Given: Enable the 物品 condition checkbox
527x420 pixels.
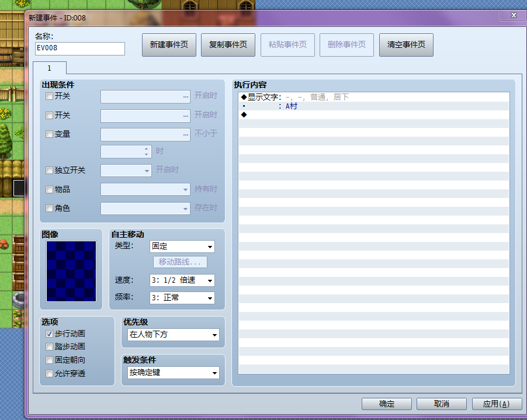Looking at the screenshot, I should point(49,189).
